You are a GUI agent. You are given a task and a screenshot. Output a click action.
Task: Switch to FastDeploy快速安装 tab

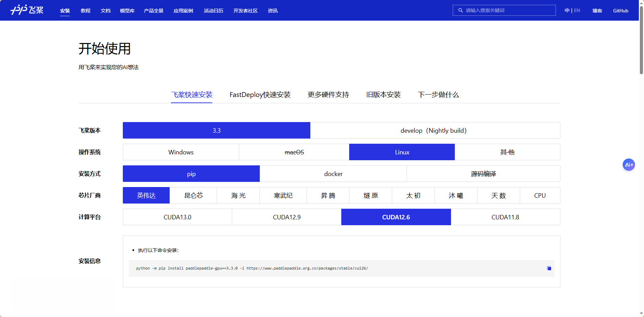(260, 95)
